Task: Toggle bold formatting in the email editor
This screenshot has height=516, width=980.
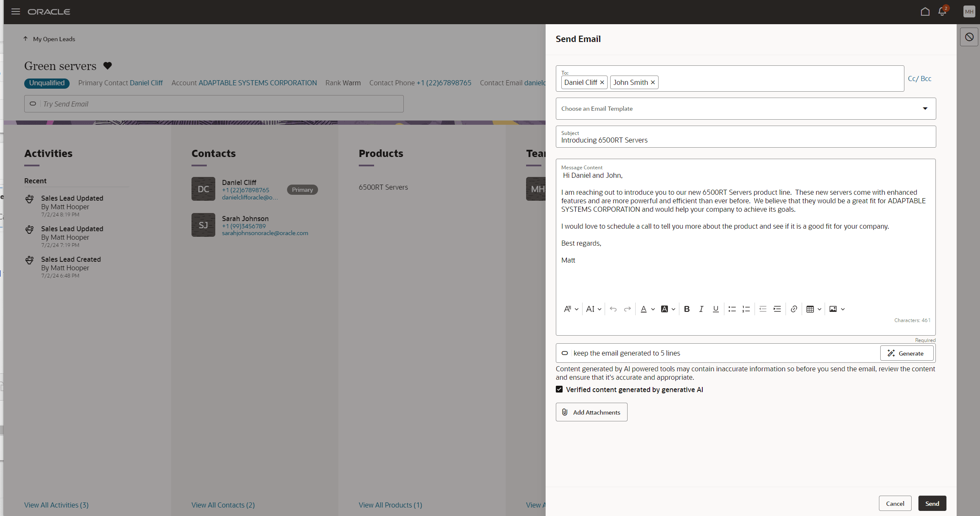Action: pyautogui.click(x=687, y=309)
